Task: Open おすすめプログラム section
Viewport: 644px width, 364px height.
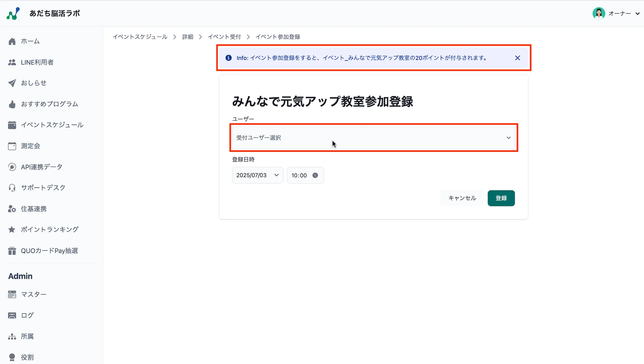Action: coord(12,104)
